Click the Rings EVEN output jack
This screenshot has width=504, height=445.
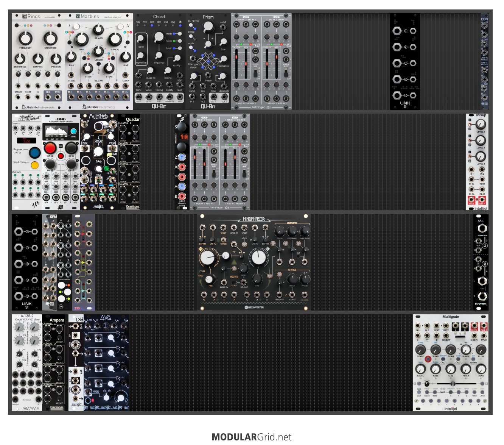click(58, 97)
